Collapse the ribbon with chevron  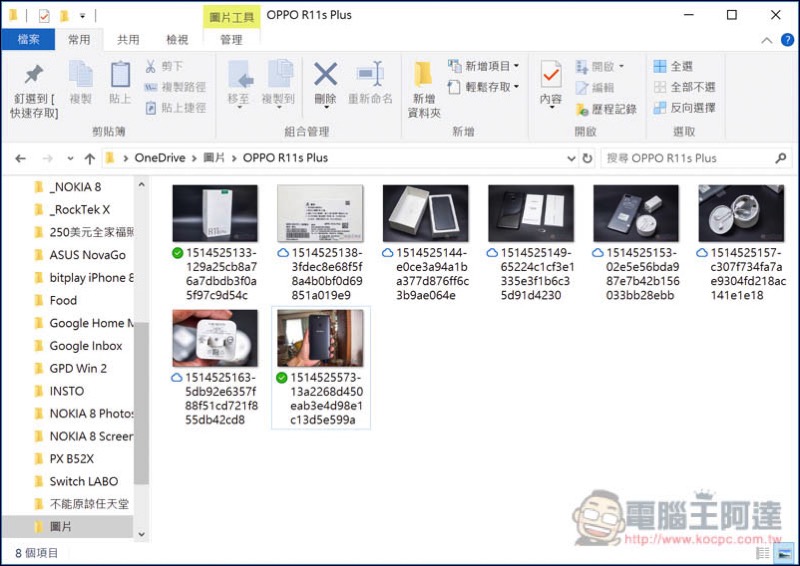coord(766,40)
